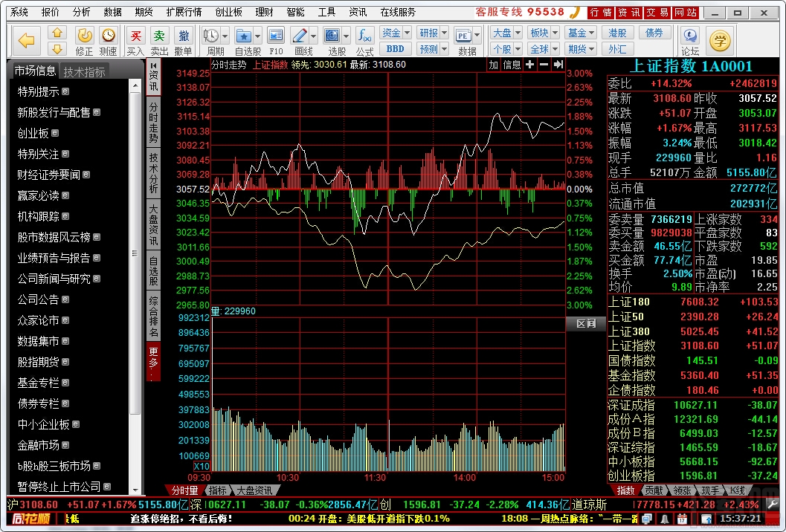
Task: Zoom out chart with minus icon
Action: coord(544,65)
